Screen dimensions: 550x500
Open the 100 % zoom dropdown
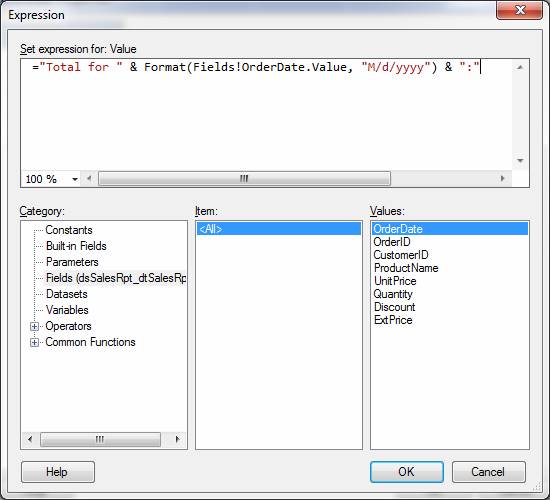(x=75, y=179)
